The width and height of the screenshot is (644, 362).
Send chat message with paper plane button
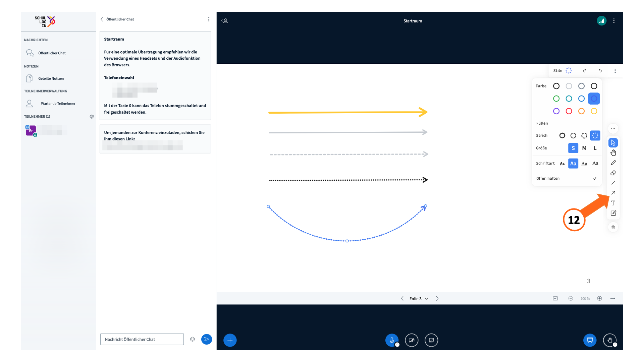[x=207, y=339]
